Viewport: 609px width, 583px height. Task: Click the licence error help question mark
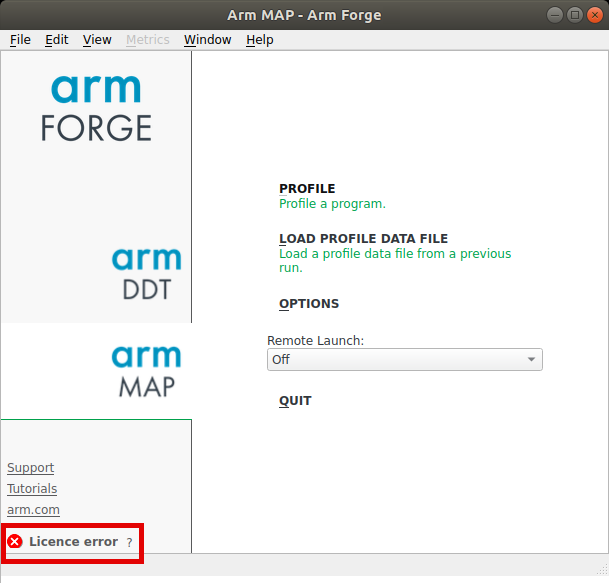pyautogui.click(x=129, y=542)
